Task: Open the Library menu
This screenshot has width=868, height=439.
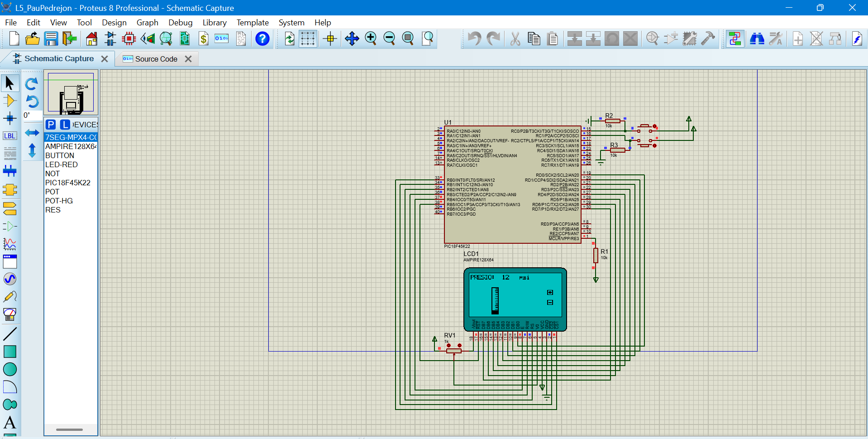Action: pyautogui.click(x=215, y=23)
